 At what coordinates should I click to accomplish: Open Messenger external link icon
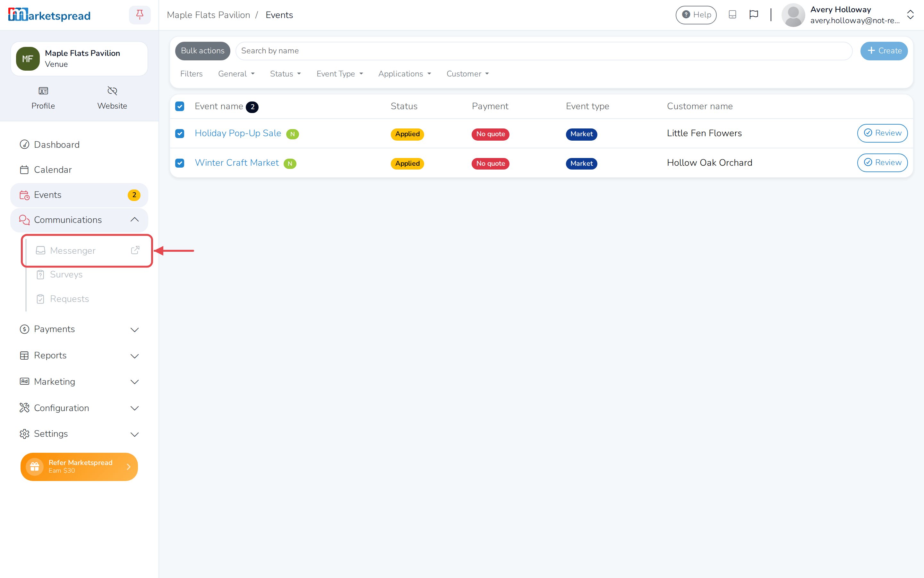(135, 250)
